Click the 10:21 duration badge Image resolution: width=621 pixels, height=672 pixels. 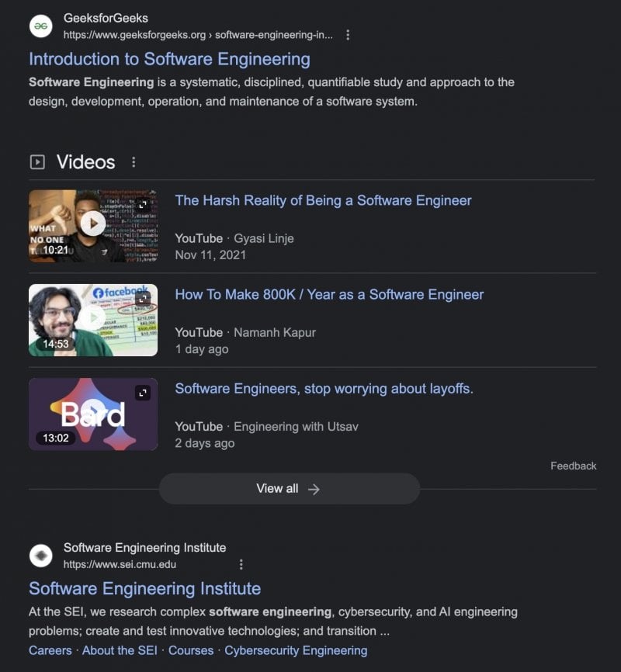55,250
